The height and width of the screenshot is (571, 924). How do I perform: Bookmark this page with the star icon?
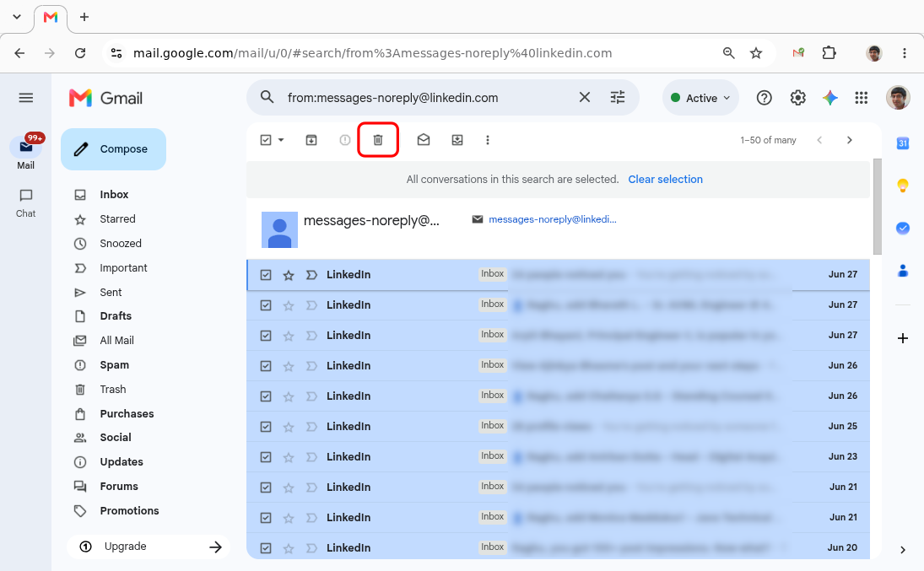coord(756,53)
